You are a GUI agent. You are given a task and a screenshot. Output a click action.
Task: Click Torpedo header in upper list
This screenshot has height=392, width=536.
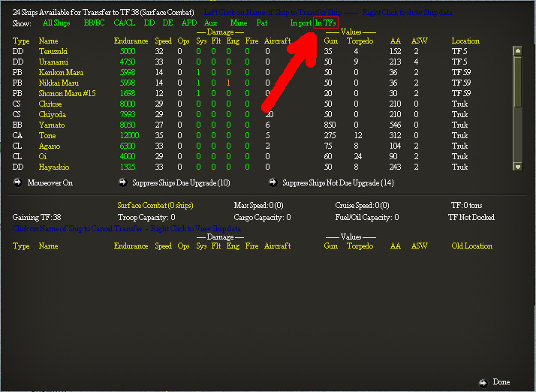(x=360, y=41)
